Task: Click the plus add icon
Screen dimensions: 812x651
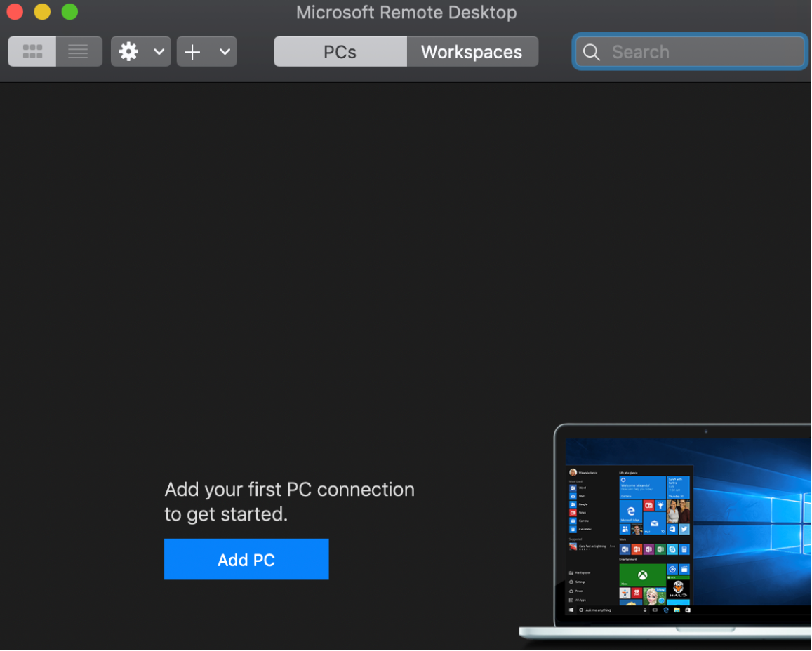Action: click(192, 52)
